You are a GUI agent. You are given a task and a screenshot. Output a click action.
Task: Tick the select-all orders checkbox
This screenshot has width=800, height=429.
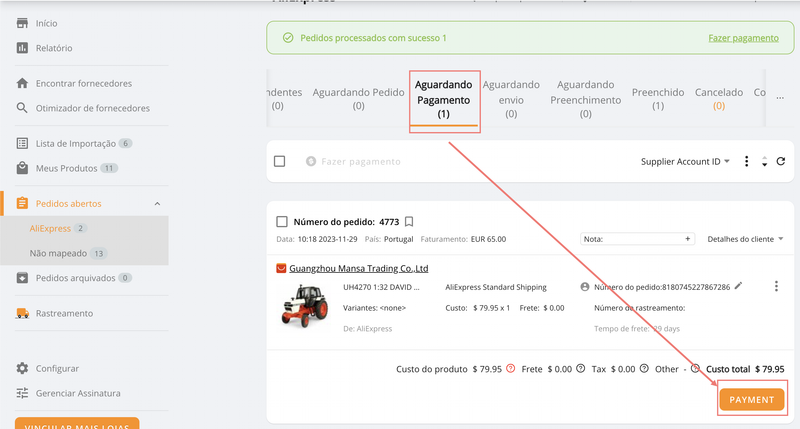click(x=280, y=161)
